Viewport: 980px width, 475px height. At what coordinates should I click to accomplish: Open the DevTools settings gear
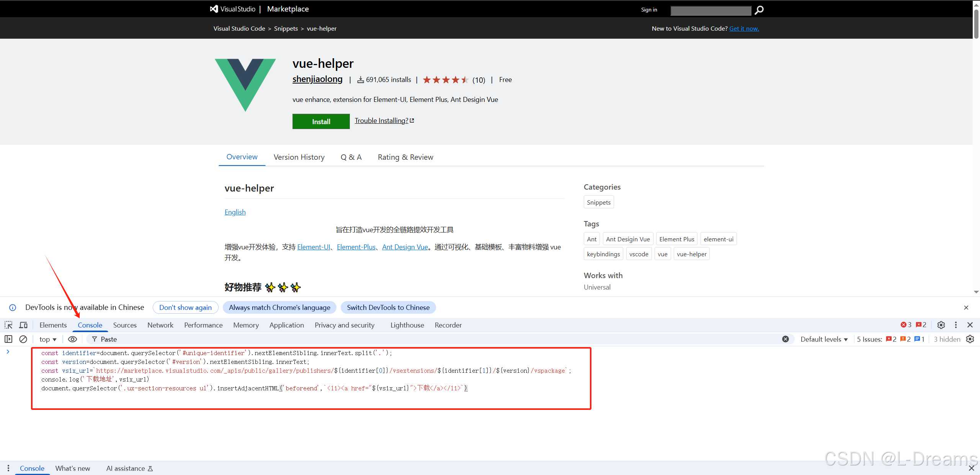click(x=941, y=325)
